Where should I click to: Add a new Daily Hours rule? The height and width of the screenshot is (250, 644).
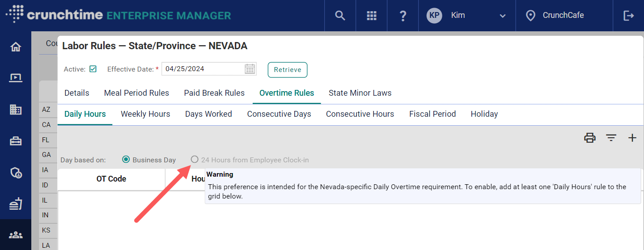click(x=632, y=138)
